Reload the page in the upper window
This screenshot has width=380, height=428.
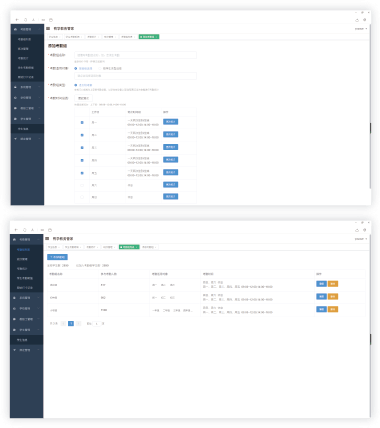25,20
